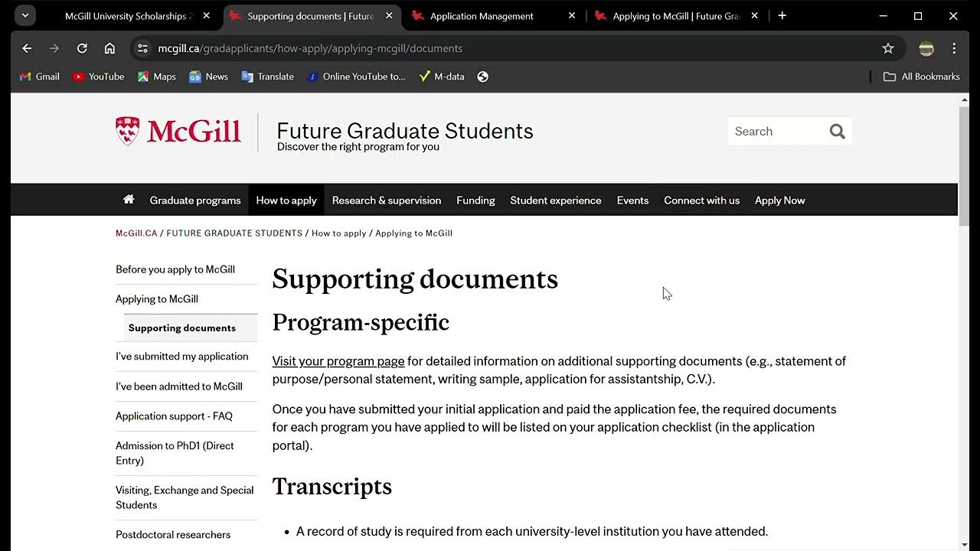980x551 pixels.
Task: Open the tab search dropdown arrow
Action: point(25,15)
